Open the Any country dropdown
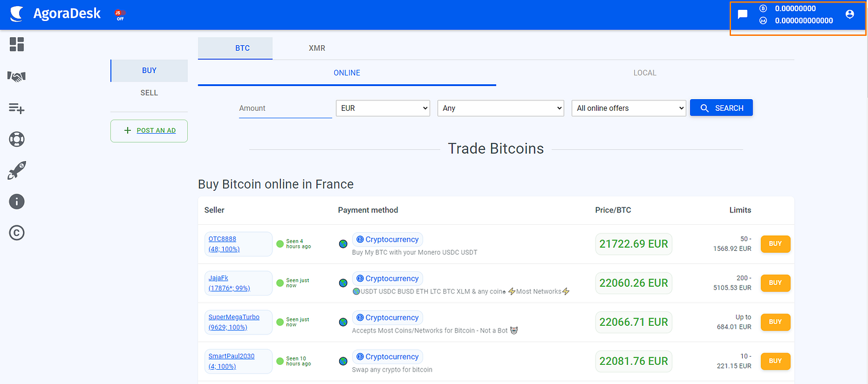This screenshot has height=384, width=868. [500, 108]
